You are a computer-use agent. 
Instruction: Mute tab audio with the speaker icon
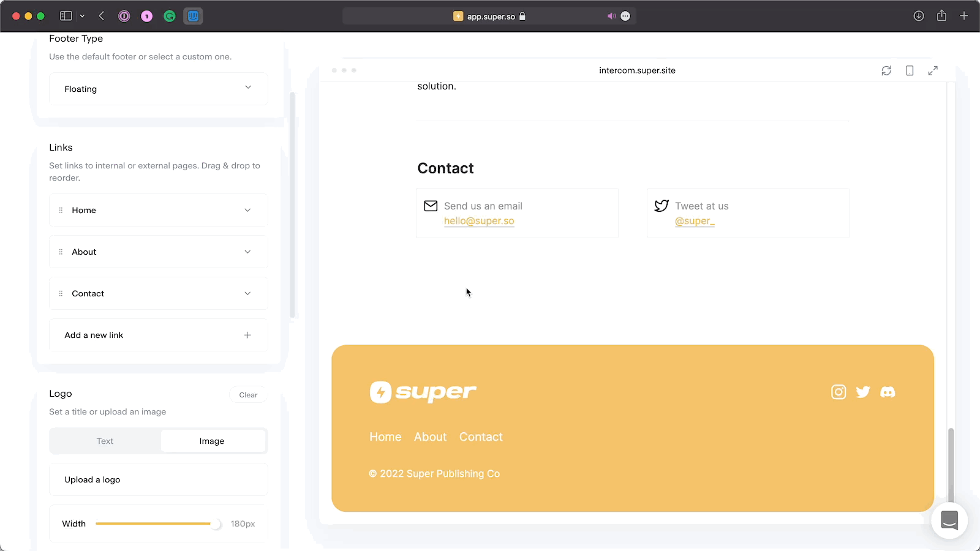click(611, 16)
